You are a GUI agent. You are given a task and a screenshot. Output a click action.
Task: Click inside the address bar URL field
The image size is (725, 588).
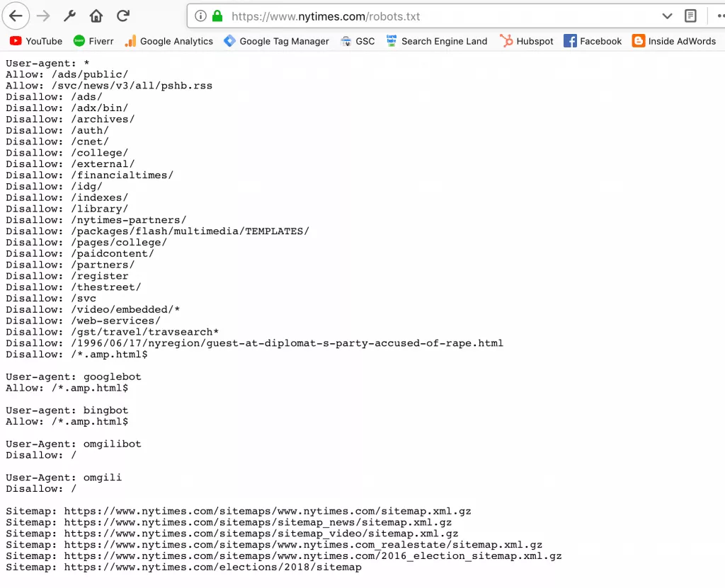pyautogui.click(x=354, y=16)
